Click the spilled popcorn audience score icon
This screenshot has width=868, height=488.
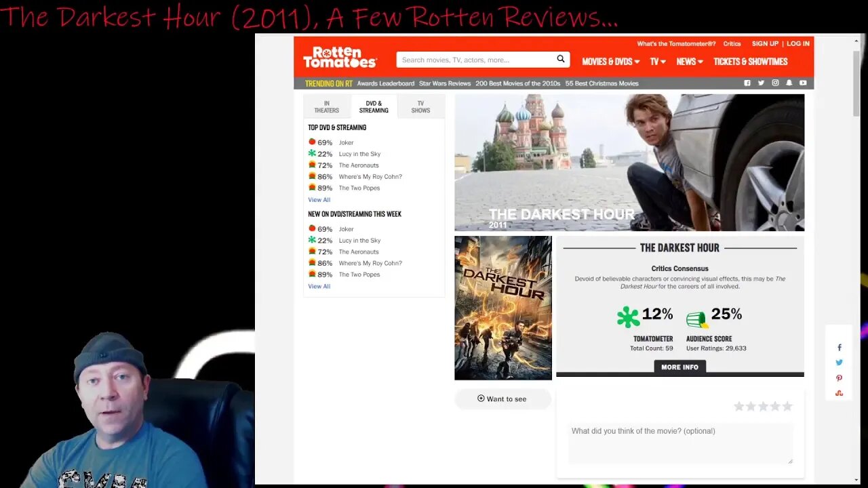pos(696,319)
